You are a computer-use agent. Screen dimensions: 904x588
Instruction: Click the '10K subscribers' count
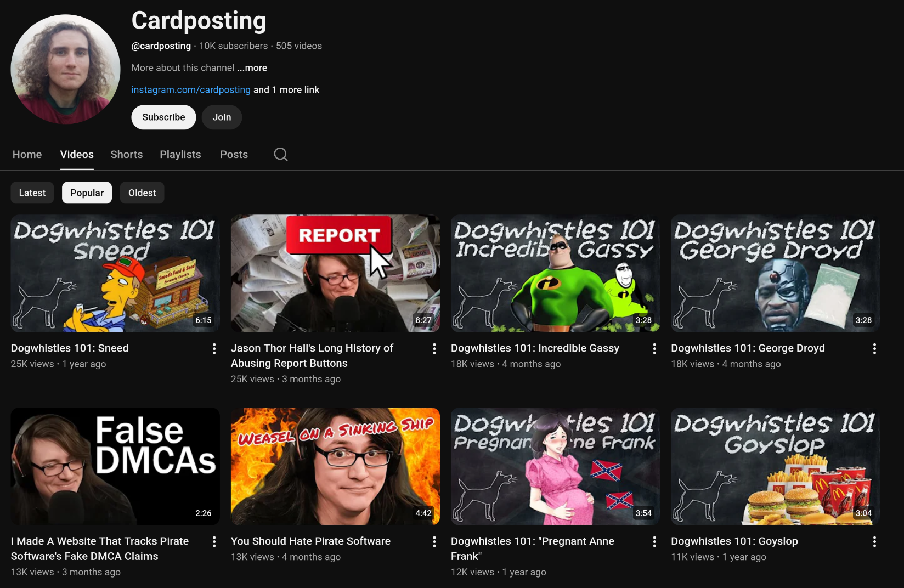[x=234, y=46]
